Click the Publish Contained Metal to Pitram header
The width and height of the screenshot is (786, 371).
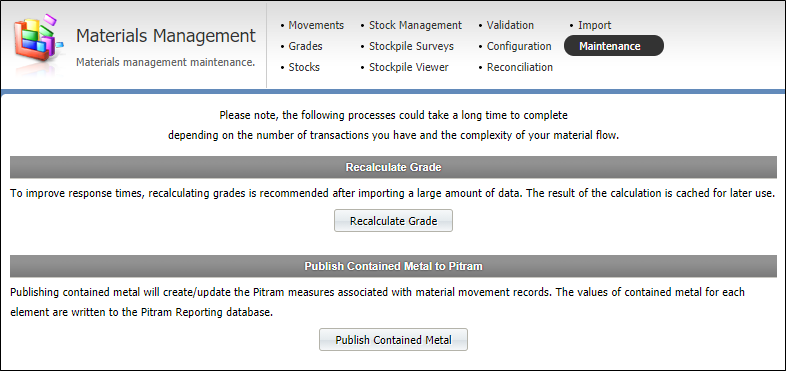(x=394, y=266)
